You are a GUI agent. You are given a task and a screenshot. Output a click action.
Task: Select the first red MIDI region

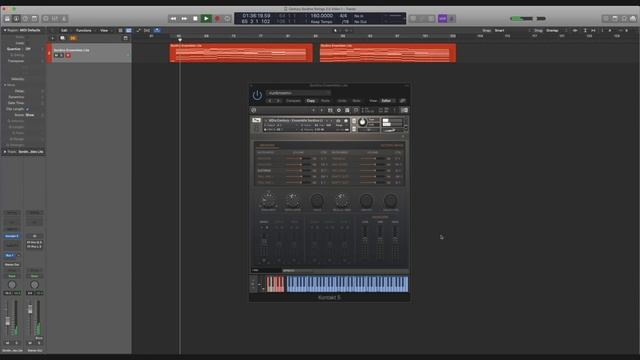[x=241, y=53]
